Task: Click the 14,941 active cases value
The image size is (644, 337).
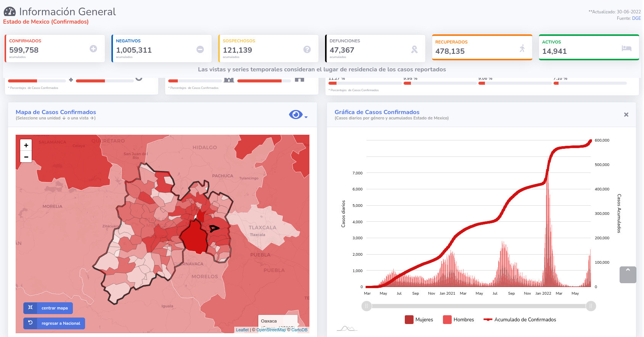Action: [554, 51]
